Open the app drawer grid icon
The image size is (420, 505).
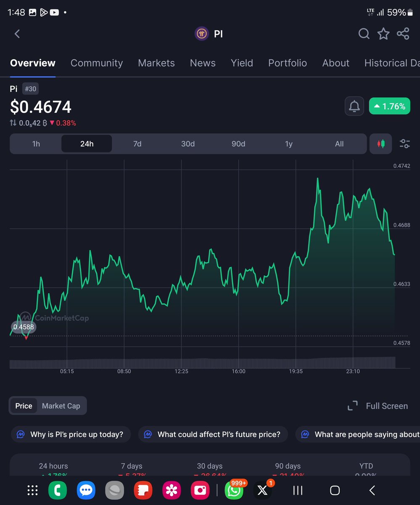pyautogui.click(x=32, y=490)
